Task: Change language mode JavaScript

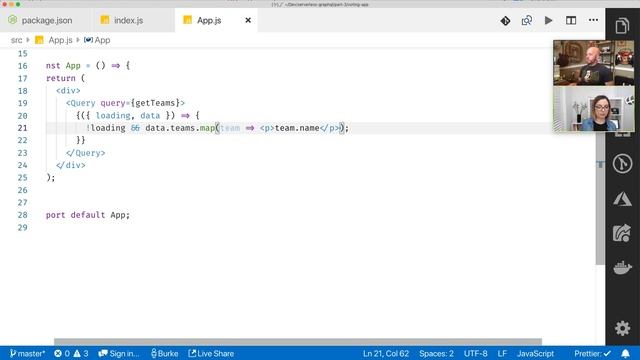Action: (x=536, y=353)
